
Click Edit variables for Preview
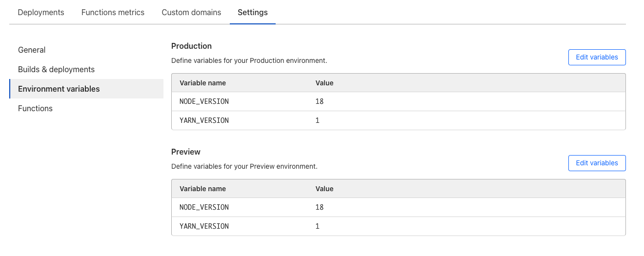coord(597,163)
